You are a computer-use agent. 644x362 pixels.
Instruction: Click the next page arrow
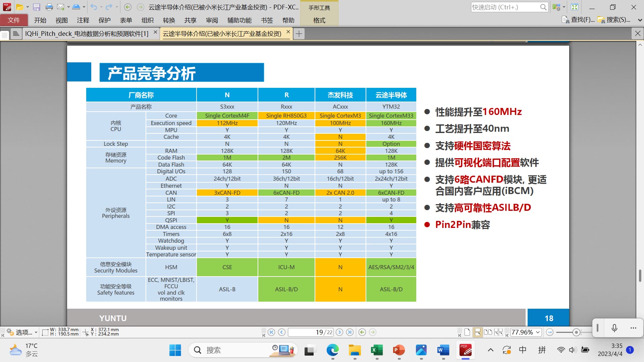point(339,332)
